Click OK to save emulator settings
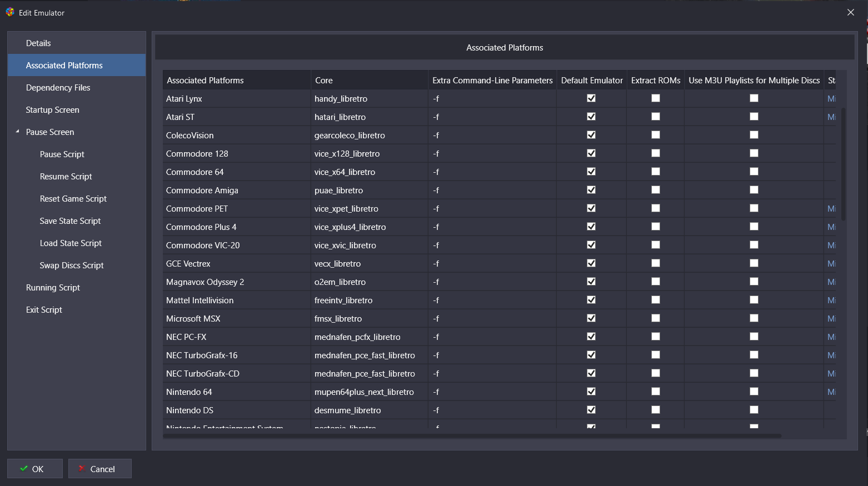This screenshot has height=486, width=868. 35,469
